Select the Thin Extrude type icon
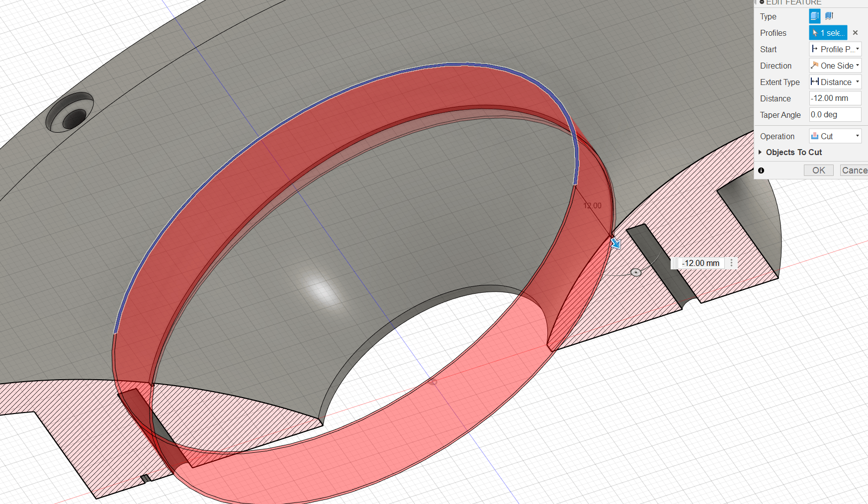 tap(829, 16)
